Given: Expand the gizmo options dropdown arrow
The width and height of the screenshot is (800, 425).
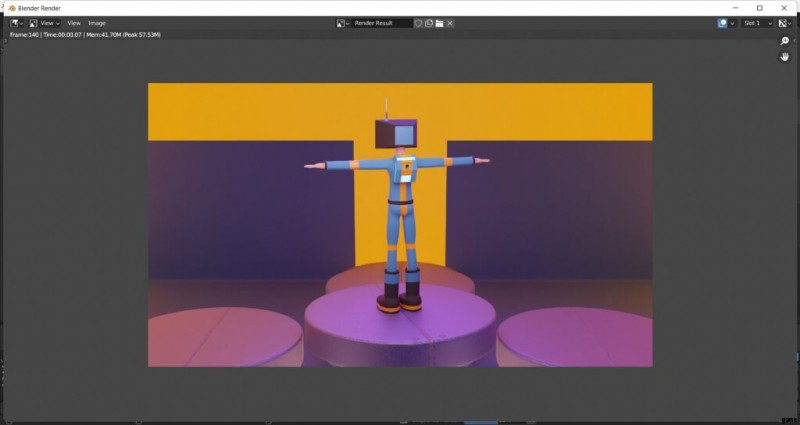Looking at the screenshot, I should [733, 23].
